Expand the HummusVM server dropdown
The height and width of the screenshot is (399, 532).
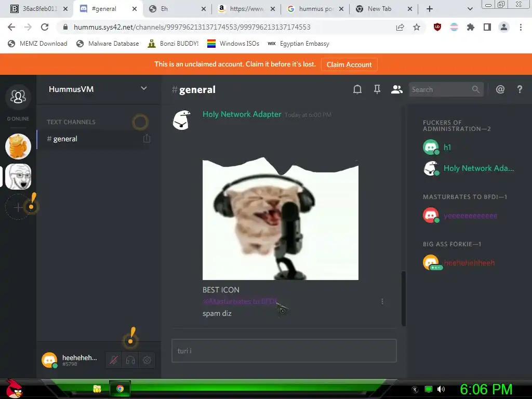coord(143,88)
